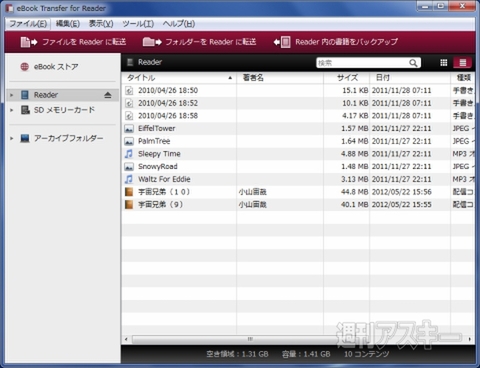
Task: Click the 2012/05/22 15:55 date cell
Action: pyautogui.click(x=402, y=205)
